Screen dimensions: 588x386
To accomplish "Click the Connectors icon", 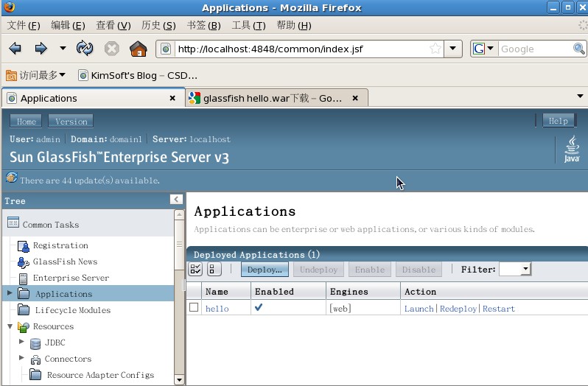I will pyautogui.click(x=35, y=359).
